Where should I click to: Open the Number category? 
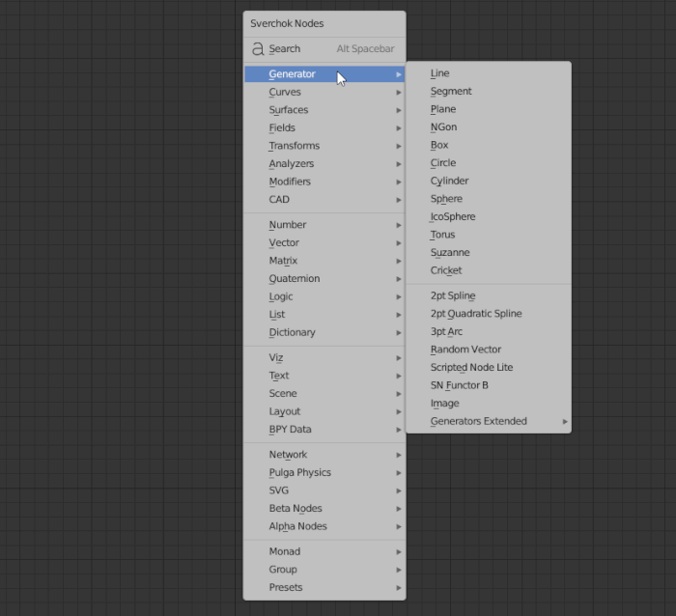[324, 225]
